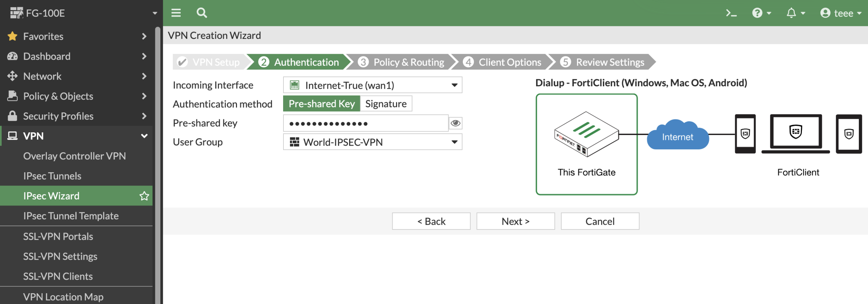Collapse the VPN sidebar section

click(x=144, y=136)
